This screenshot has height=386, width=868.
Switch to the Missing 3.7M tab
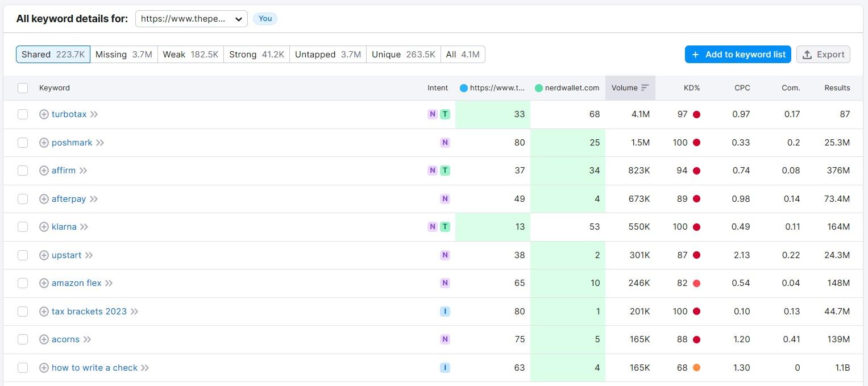coord(124,55)
